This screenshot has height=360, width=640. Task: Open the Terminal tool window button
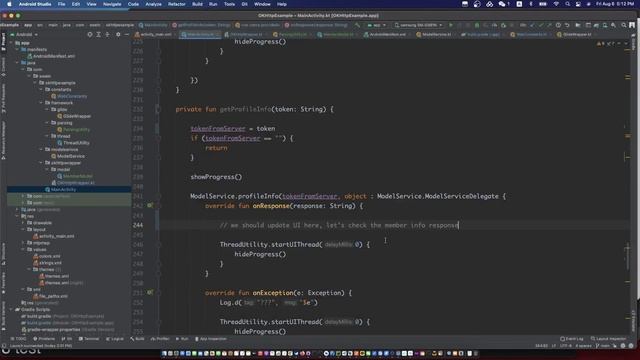point(89,339)
